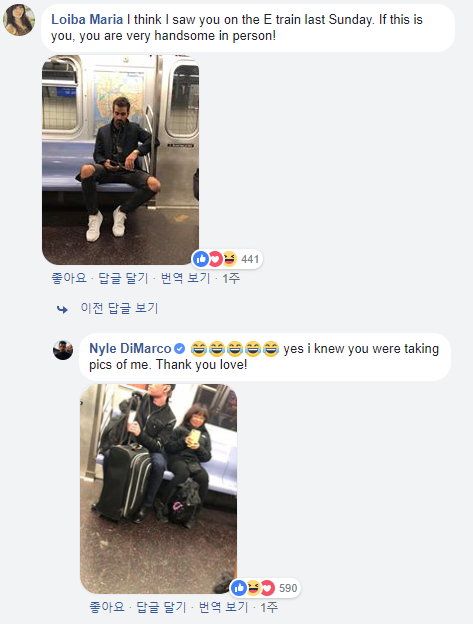Click the verified badge beside Nyle DiMarco

[x=180, y=349]
